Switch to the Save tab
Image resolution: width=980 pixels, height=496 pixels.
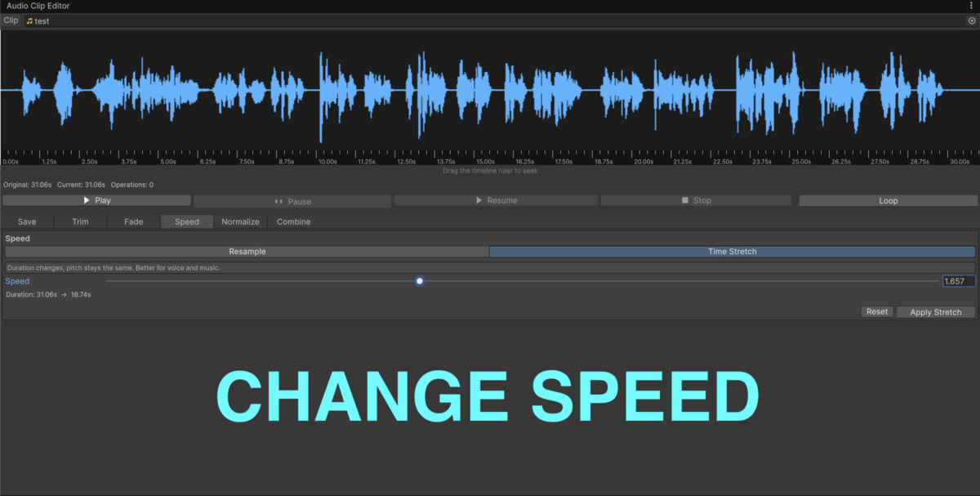27,221
